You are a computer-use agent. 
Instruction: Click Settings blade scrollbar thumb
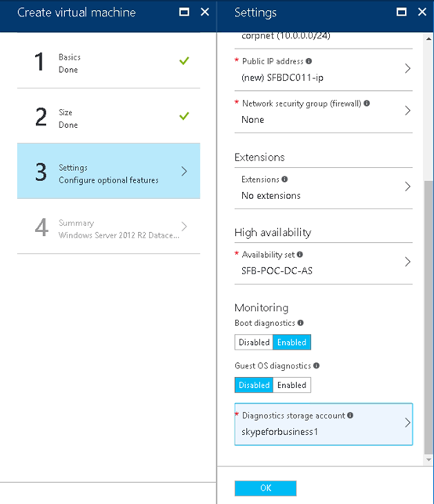pos(429,317)
